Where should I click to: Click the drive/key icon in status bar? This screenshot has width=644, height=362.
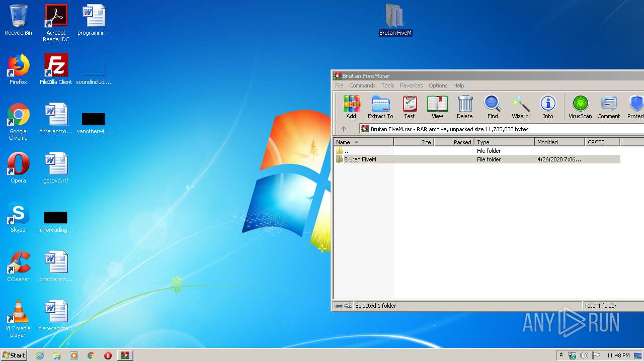(344, 306)
